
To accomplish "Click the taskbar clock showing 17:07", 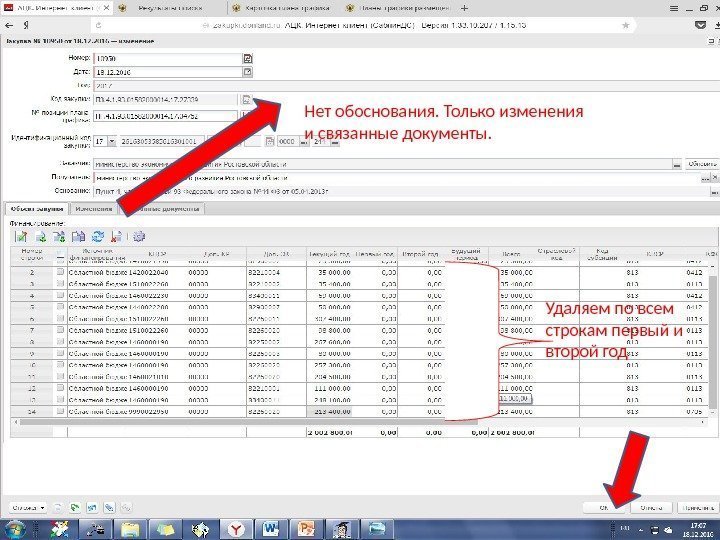I will point(698,530).
